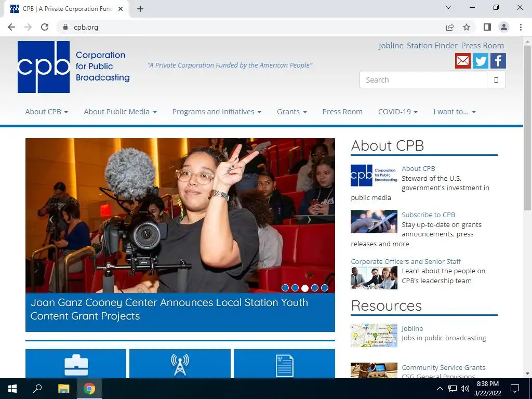This screenshot has height=399, width=532.
Task: Open Subscribe to CPB link
Action: 428,215
